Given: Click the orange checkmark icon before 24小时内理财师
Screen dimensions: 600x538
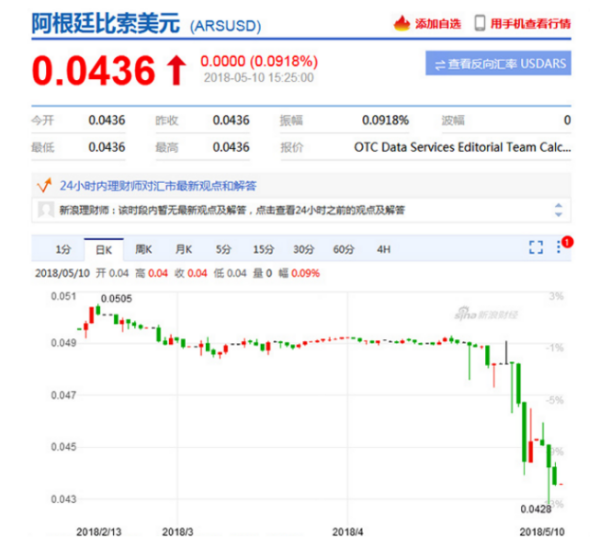Looking at the screenshot, I should pyautogui.click(x=43, y=185).
